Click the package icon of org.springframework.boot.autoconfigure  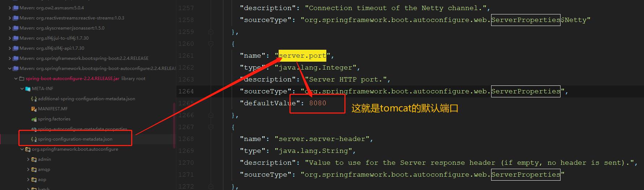click(x=28, y=149)
